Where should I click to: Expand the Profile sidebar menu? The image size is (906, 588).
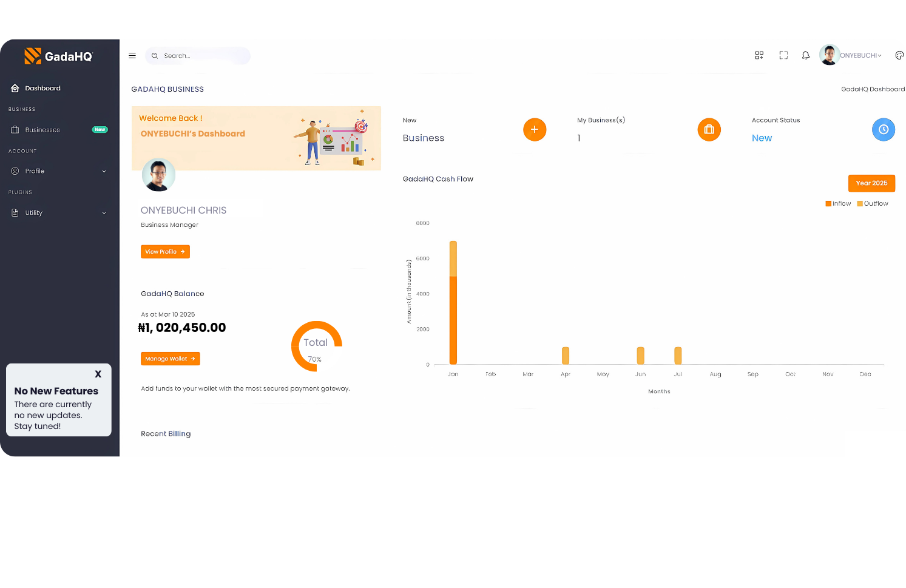click(59, 171)
